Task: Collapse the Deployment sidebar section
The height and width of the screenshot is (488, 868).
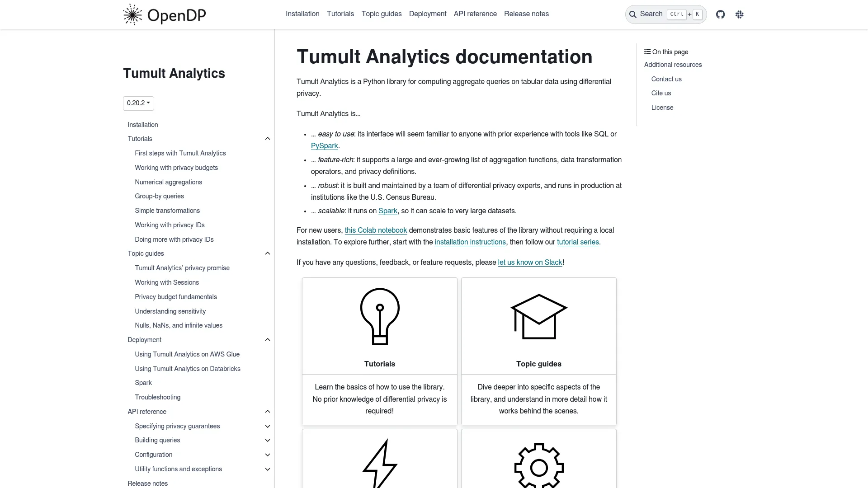Action: pyautogui.click(x=268, y=340)
